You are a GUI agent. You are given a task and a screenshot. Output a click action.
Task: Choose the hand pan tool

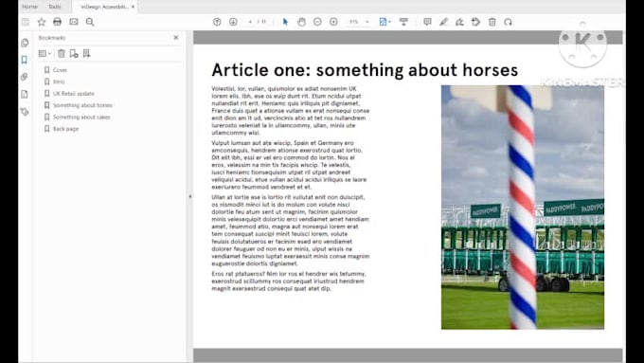click(301, 22)
